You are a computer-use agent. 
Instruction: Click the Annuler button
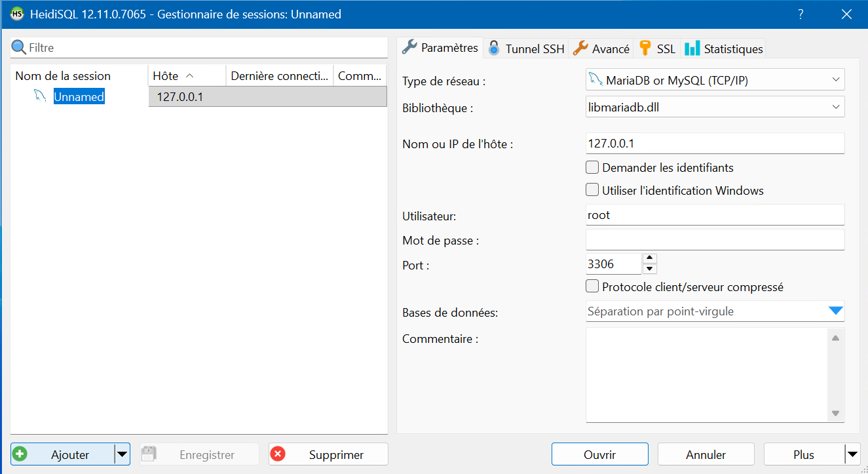tap(706, 454)
